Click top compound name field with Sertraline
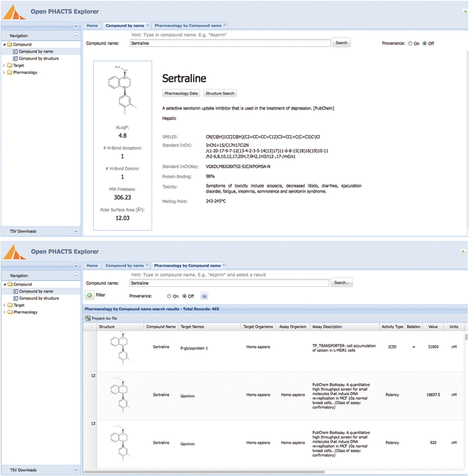The width and height of the screenshot is (469, 476). [x=230, y=43]
